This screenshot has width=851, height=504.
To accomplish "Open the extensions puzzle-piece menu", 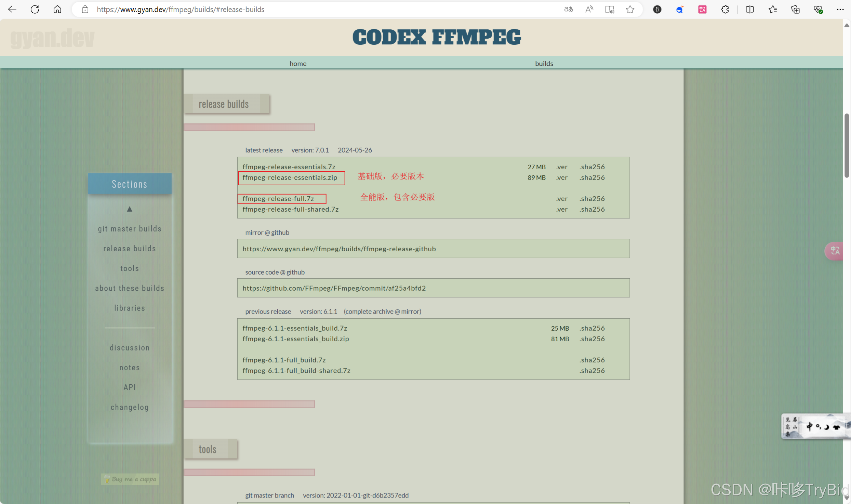I will point(725,9).
